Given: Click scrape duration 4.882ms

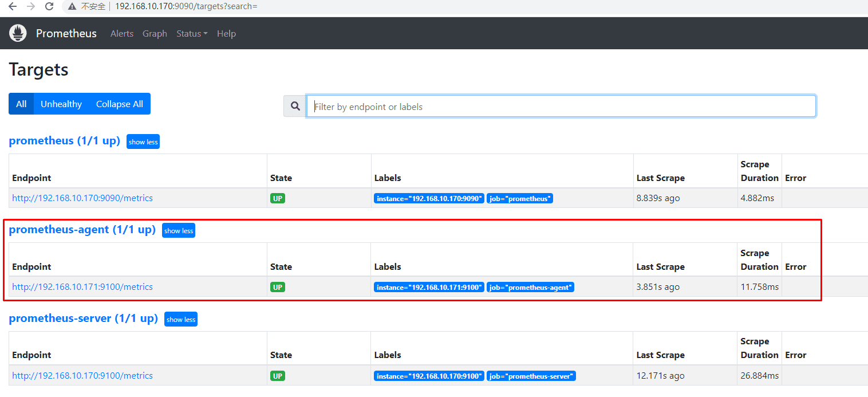Looking at the screenshot, I should [757, 198].
